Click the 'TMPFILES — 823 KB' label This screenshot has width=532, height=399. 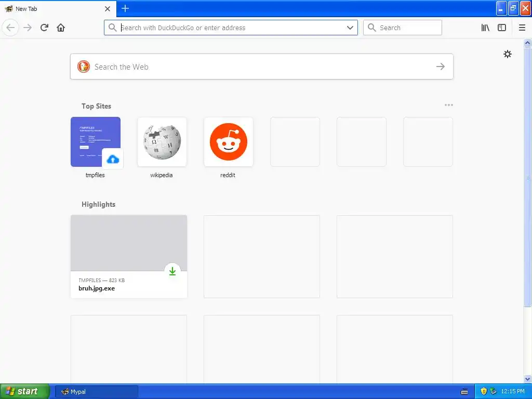[x=101, y=280]
